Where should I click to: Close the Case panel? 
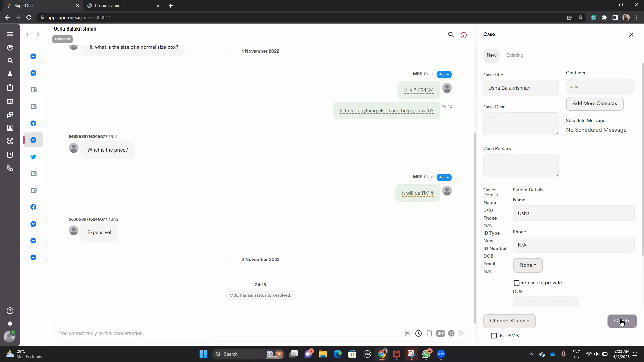(631, 35)
